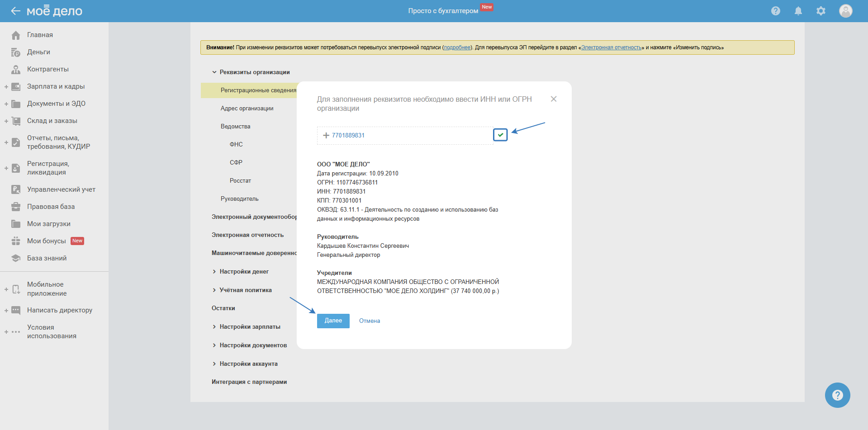This screenshot has width=868, height=430.
Task: Click the База знаний graduation cap icon
Action: 16,258
